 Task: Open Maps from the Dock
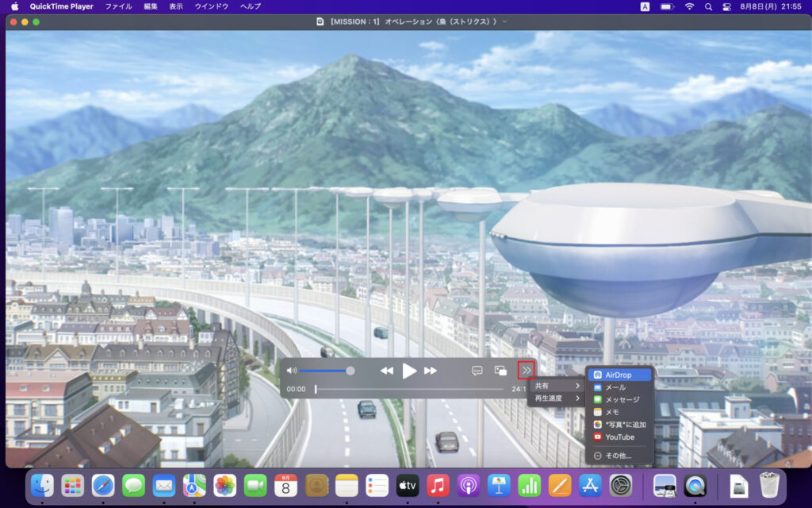194,486
